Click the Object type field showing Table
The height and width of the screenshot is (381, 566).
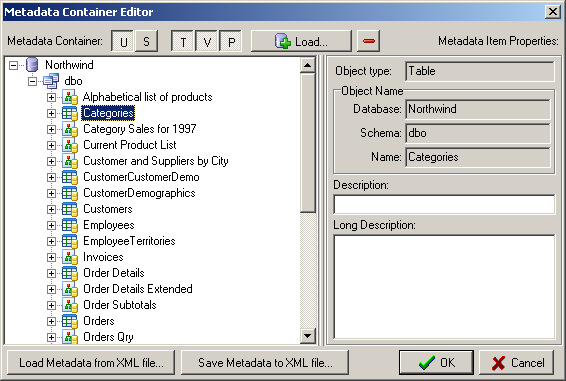pos(480,71)
